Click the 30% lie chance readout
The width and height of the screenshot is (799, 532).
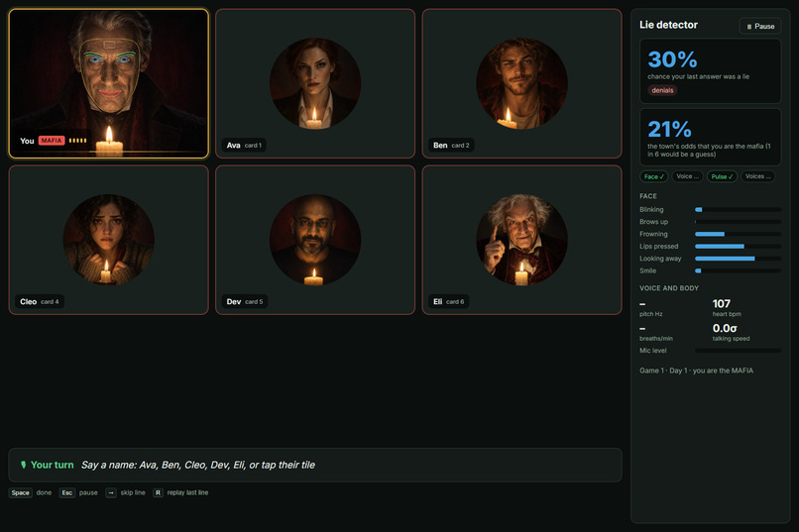(x=672, y=59)
